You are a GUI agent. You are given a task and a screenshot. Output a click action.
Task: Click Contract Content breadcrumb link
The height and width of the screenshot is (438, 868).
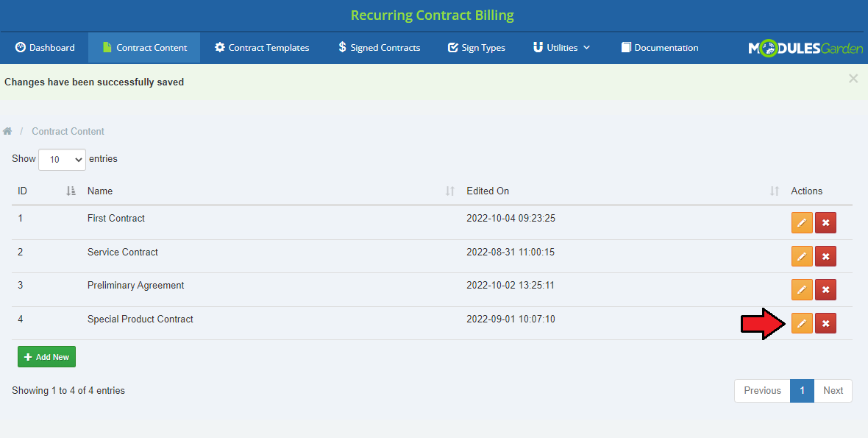point(68,131)
